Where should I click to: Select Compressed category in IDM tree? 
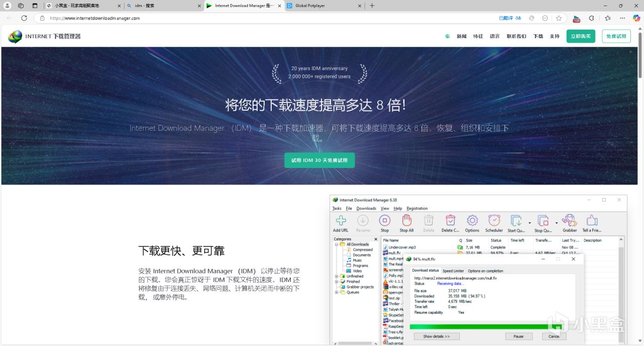pyautogui.click(x=363, y=249)
